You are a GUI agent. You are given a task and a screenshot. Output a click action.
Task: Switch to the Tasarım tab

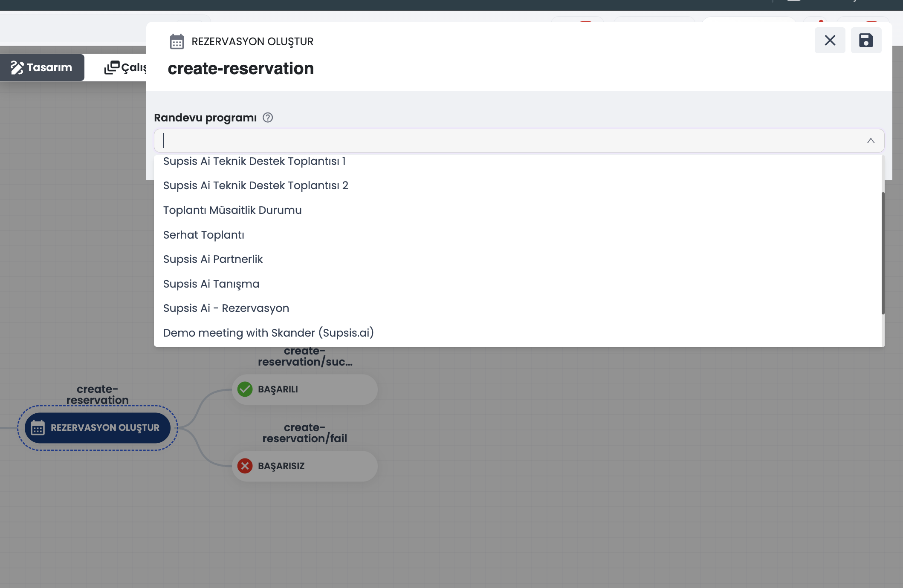click(x=42, y=67)
